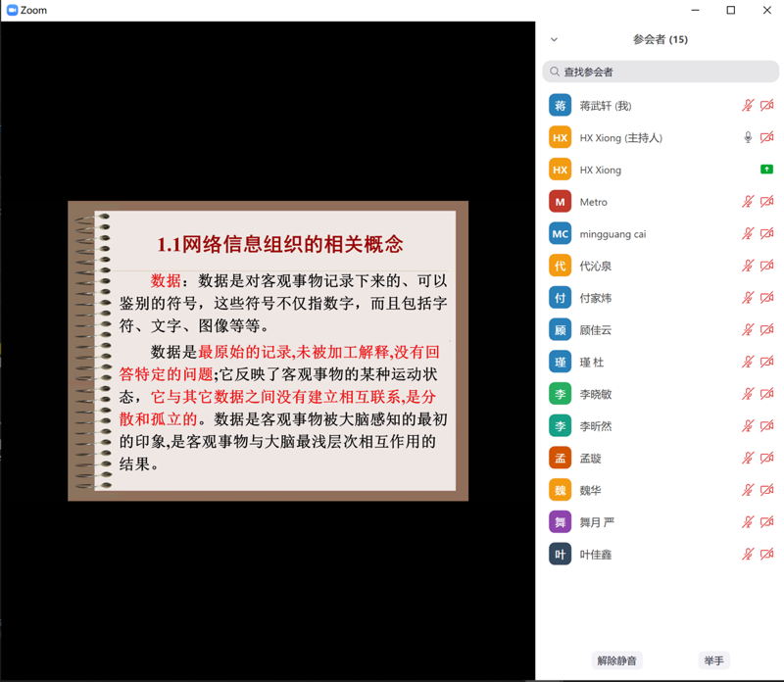Click the green screen-share icon beside HX Xiong
This screenshot has height=682, width=784.
coord(766,170)
